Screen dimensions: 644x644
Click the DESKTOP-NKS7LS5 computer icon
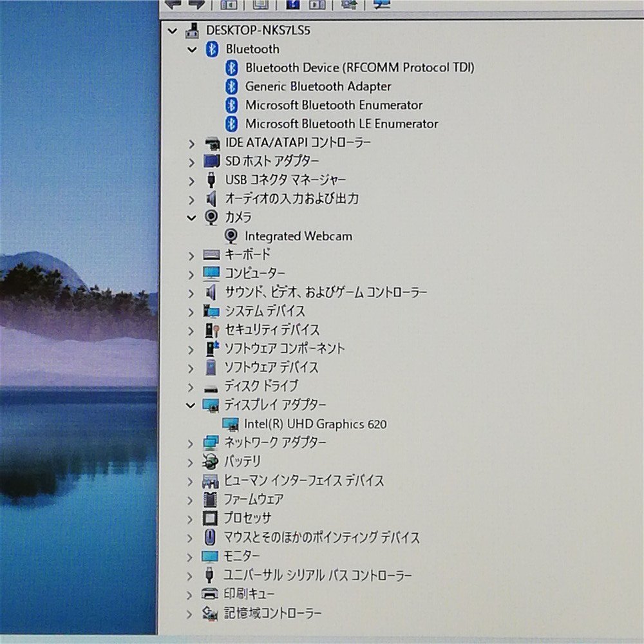point(192,30)
